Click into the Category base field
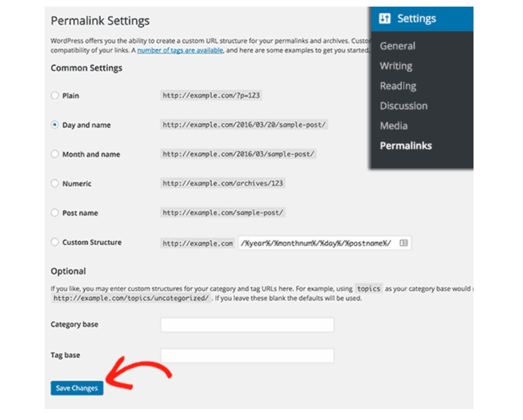Screen dimensions: 523x420 click(247, 325)
